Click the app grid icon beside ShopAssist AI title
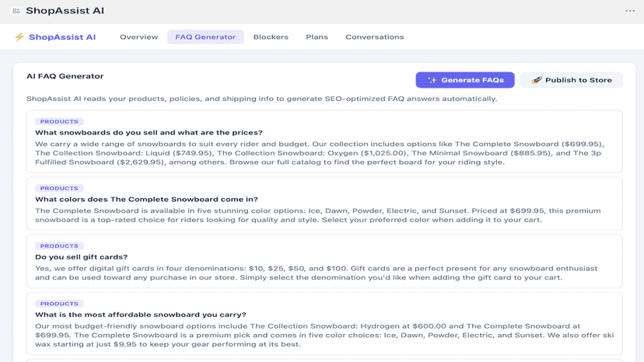Viewport: 644px width, 362px height. click(16, 11)
